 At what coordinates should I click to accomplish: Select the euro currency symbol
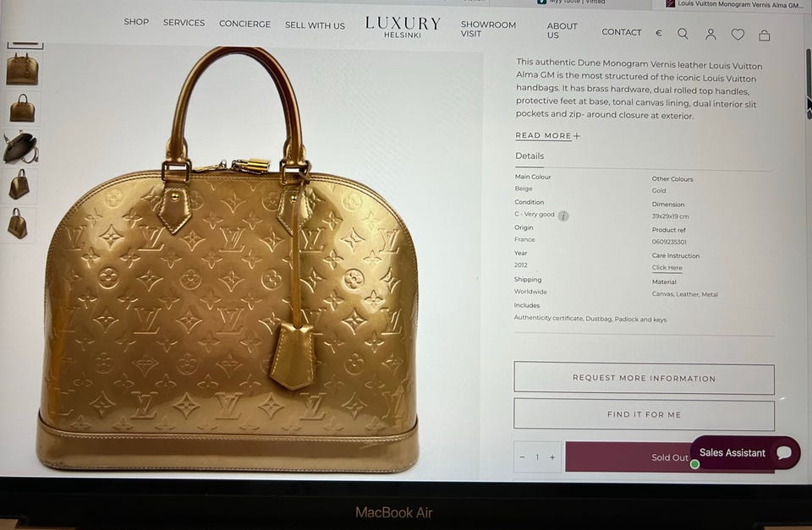pos(659,33)
